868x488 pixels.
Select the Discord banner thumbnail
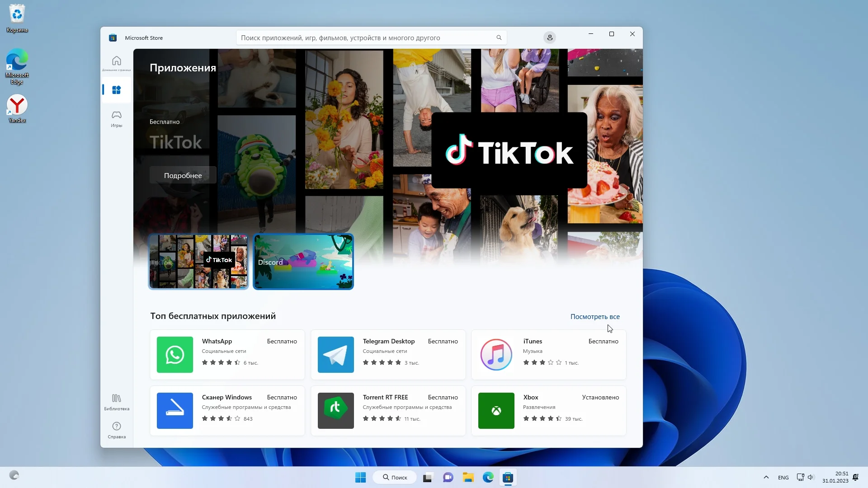point(303,262)
